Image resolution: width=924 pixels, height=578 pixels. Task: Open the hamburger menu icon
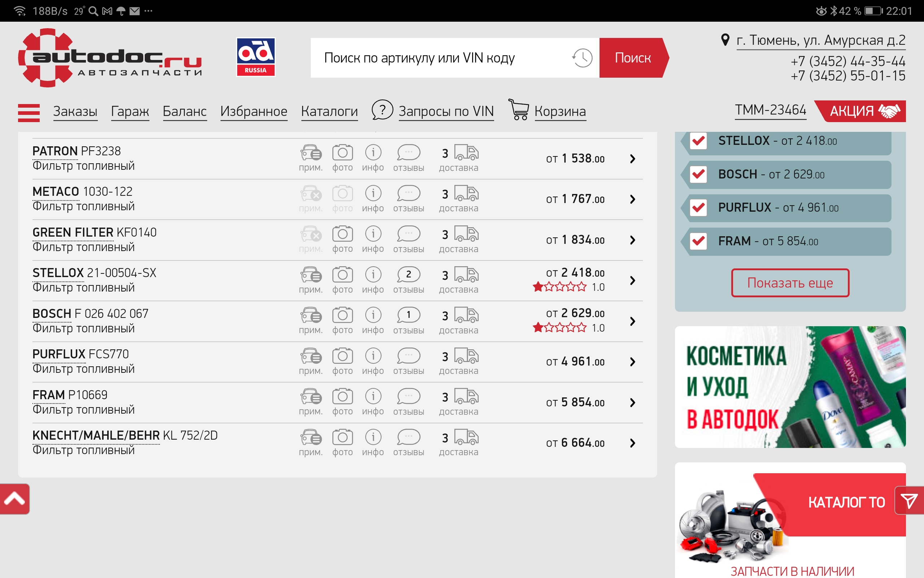[x=29, y=113]
